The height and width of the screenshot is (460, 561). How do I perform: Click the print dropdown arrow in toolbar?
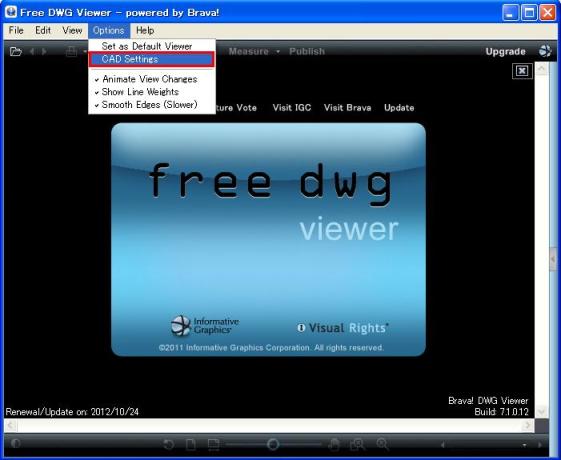click(84, 52)
